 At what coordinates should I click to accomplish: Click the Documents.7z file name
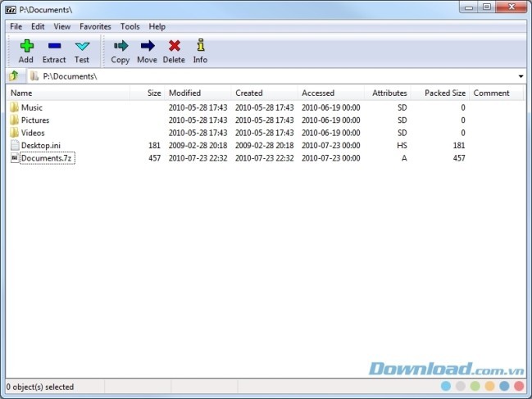pyautogui.click(x=47, y=158)
